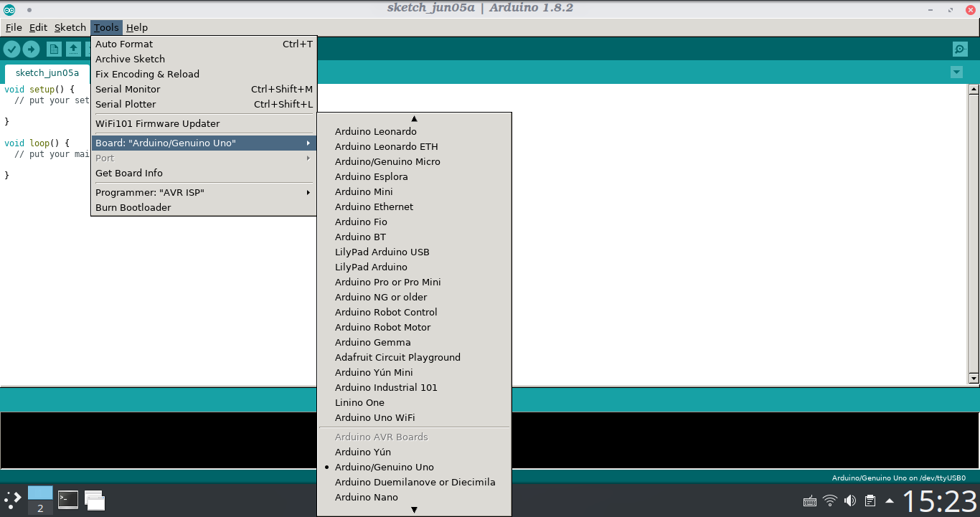980x517 pixels.
Task: Select Arduino Leonardo from board list
Action: coord(414,131)
